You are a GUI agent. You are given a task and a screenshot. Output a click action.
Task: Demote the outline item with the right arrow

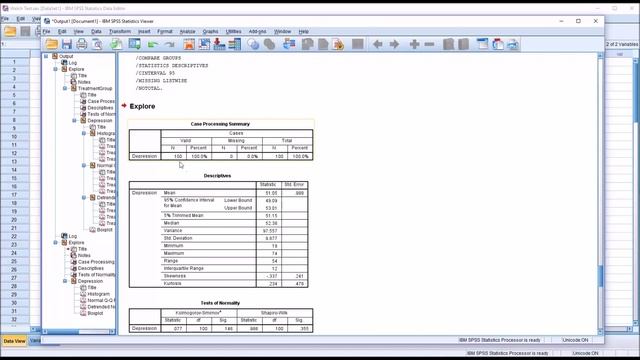394,44
